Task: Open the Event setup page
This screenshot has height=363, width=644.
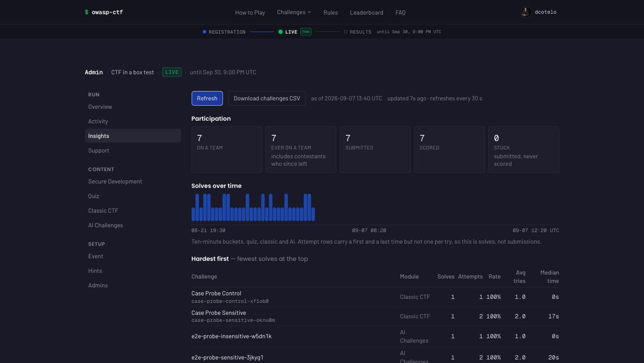Action: coord(133,256)
